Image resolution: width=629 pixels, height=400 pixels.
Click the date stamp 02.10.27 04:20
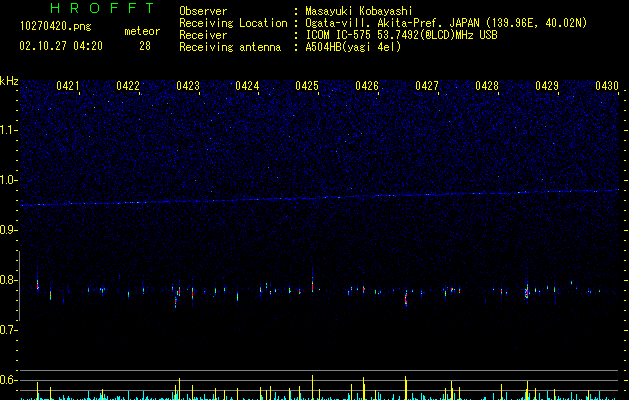tap(61, 46)
